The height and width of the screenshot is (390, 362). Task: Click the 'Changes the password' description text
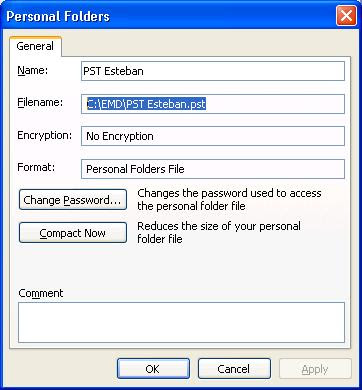pos(229,199)
